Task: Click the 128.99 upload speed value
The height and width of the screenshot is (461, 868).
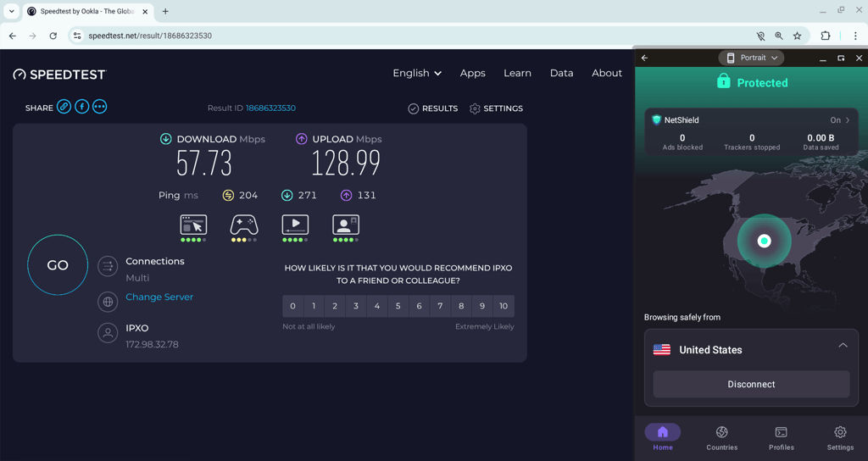Action: click(346, 164)
